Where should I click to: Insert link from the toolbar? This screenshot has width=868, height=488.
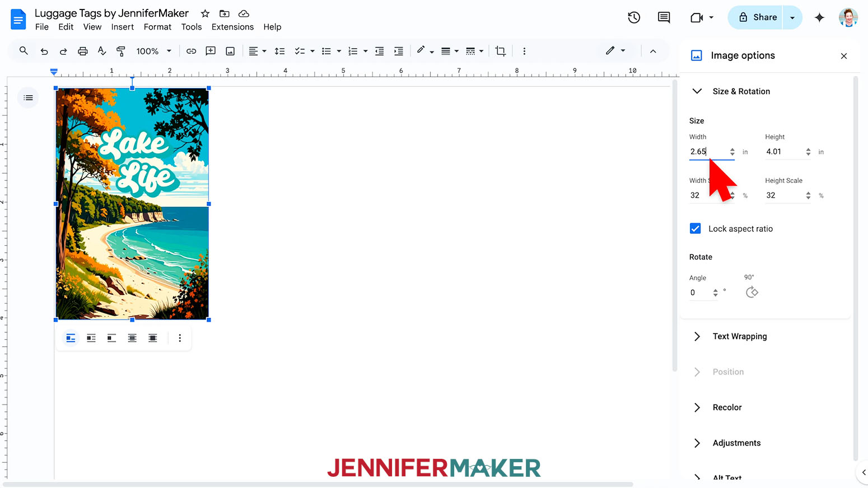[191, 51]
